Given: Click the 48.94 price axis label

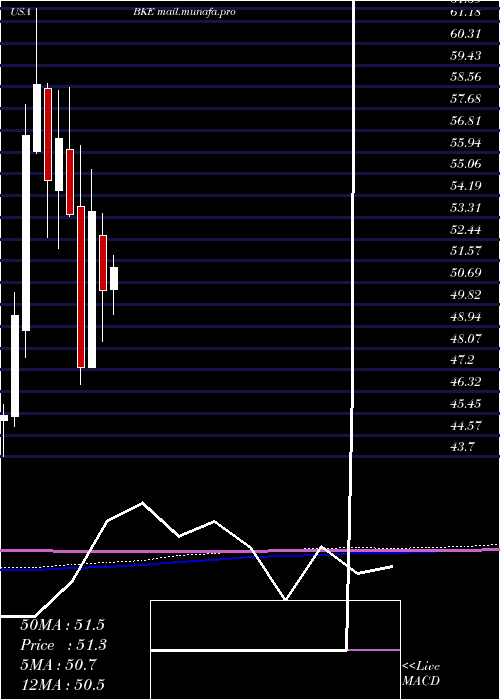Looking at the screenshot, I should click(x=466, y=317).
